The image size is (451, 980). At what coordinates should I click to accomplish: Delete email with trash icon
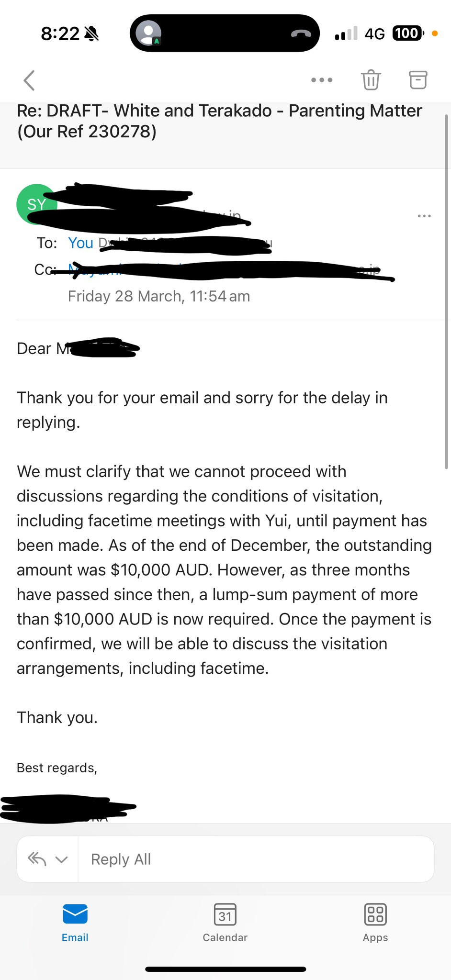(x=371, y=80)
